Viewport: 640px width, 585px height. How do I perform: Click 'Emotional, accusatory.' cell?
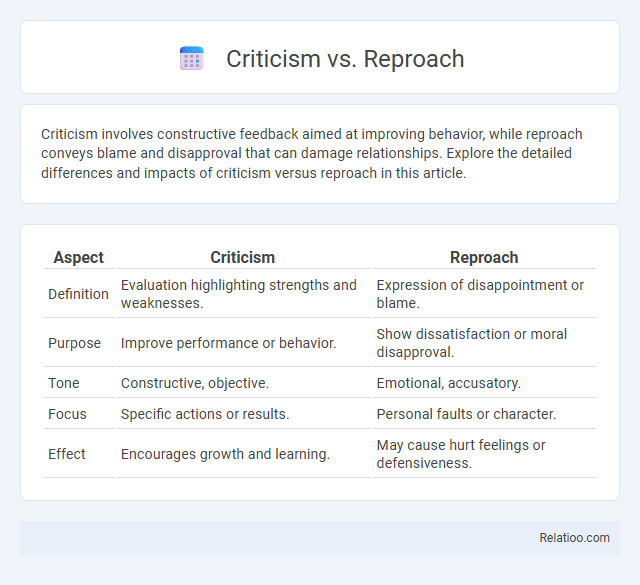[x=484, y=383]
